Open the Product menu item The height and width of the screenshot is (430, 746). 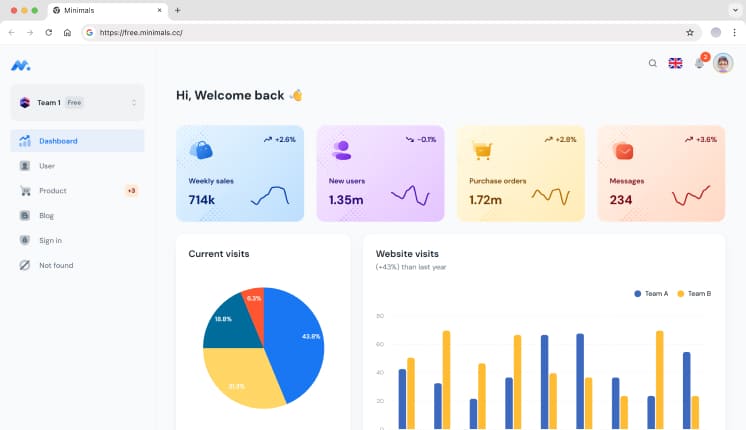tap(78, 191)
